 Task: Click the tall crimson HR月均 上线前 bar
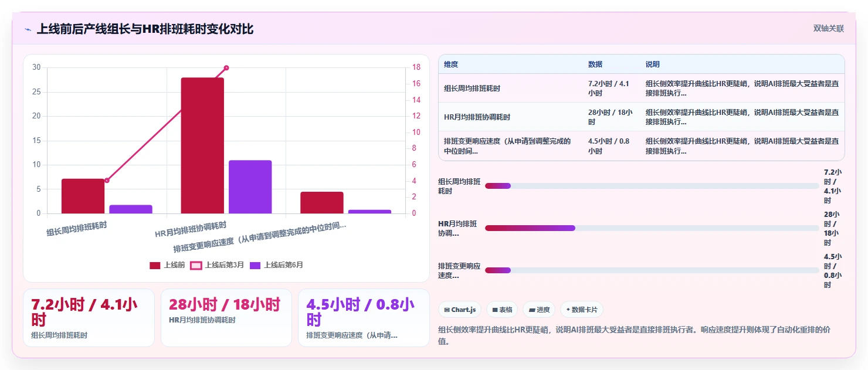coord(202,145)
